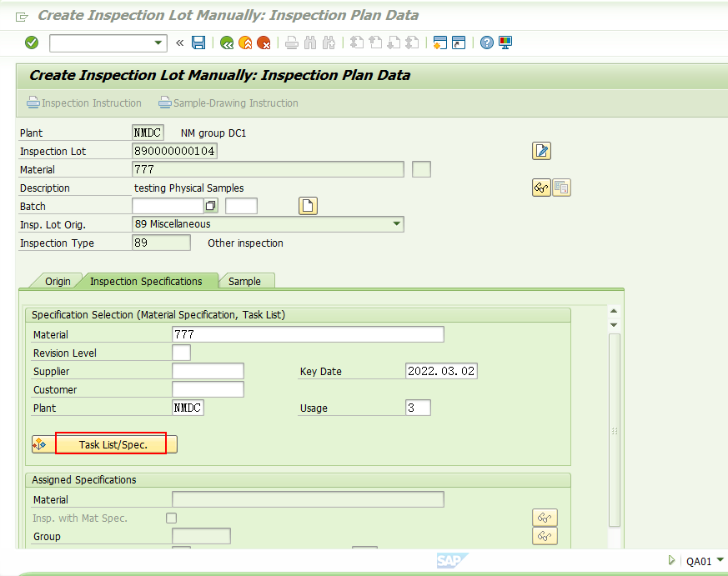Click Inspection Instruction print button
Screen dimensions: 728x576
click(84, 103)
